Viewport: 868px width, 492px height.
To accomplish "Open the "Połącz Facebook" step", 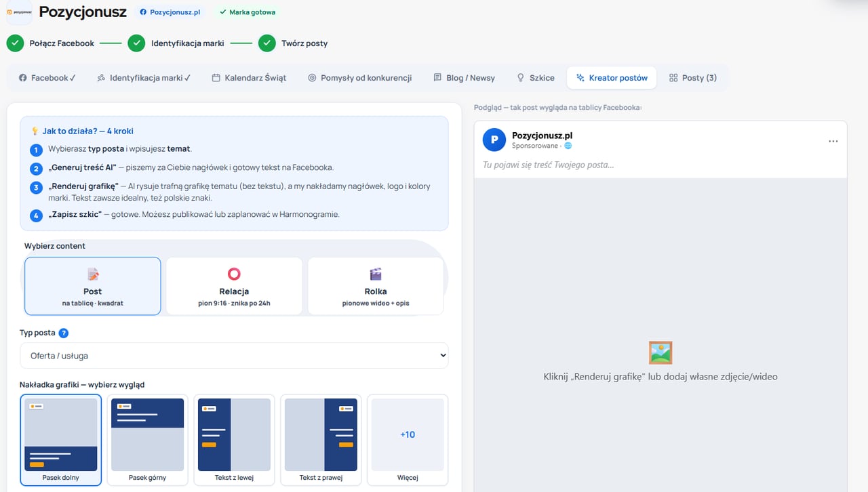I will click(62, 43).
